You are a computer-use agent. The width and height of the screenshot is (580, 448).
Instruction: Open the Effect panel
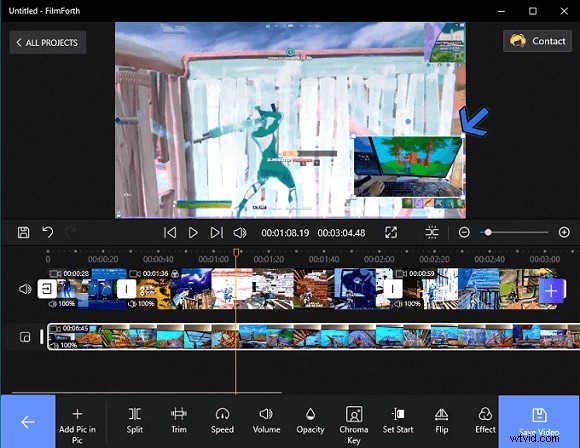(x=485, y=421)
